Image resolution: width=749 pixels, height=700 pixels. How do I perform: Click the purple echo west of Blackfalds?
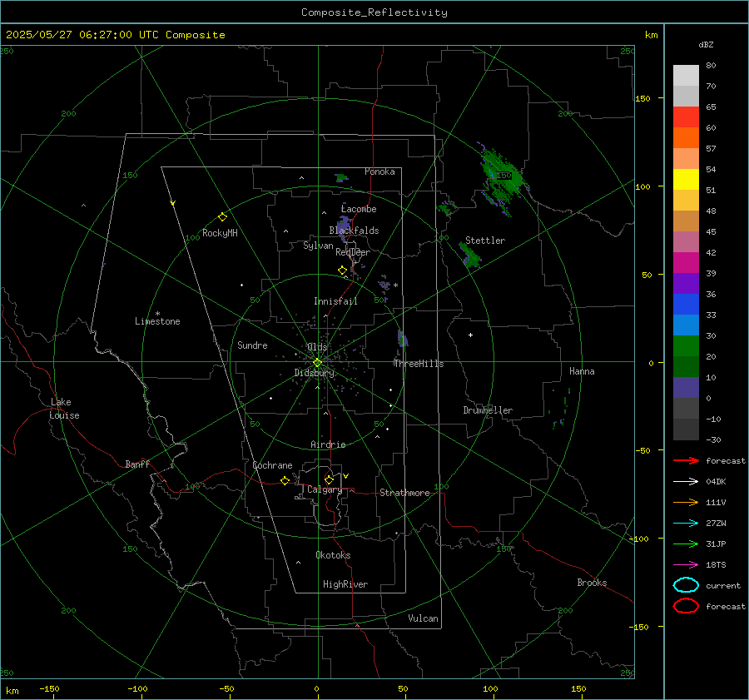pyautogui.click(x=344, y=227)
